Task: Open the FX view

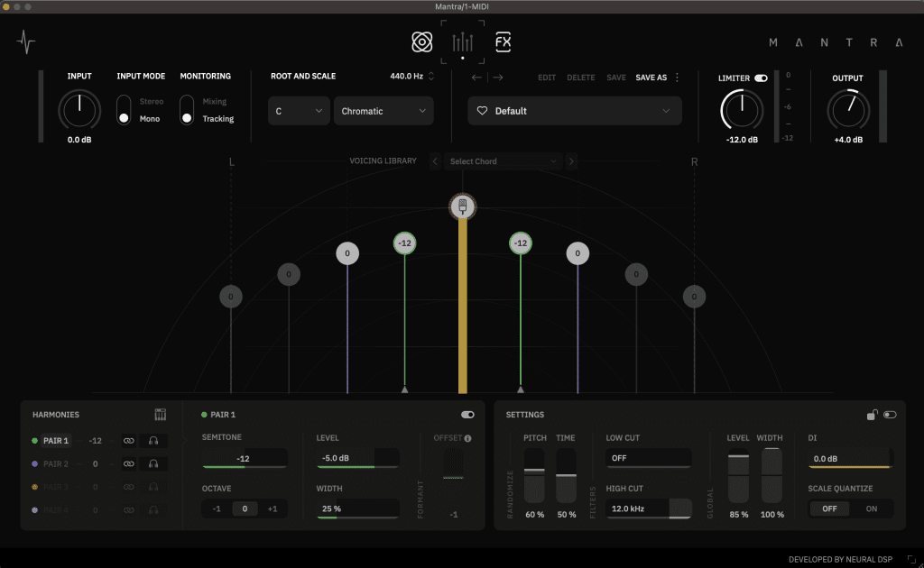Action: [503, 41]
